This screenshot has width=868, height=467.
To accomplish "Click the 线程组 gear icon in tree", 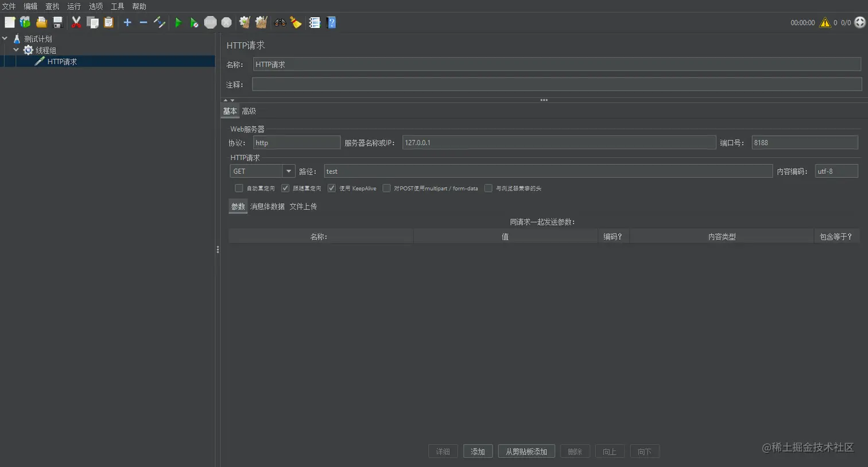I will coord(28,50).
